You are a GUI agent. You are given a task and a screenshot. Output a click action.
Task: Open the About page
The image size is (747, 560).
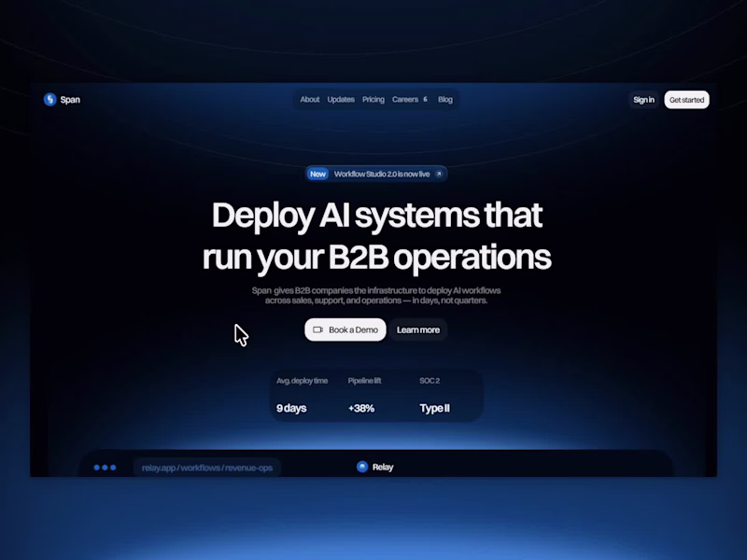coord(310,100)
